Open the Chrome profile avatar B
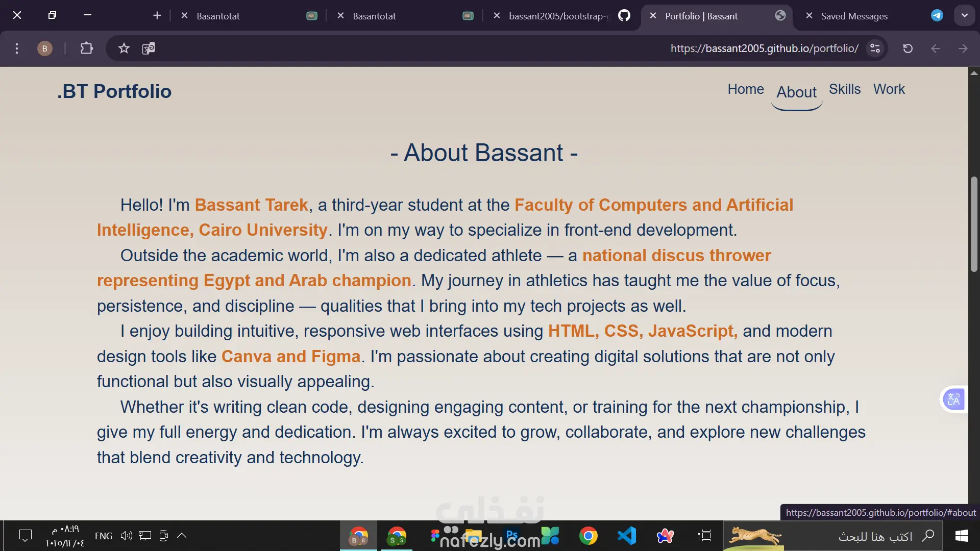Screen dimensions: 980x551 45,48
